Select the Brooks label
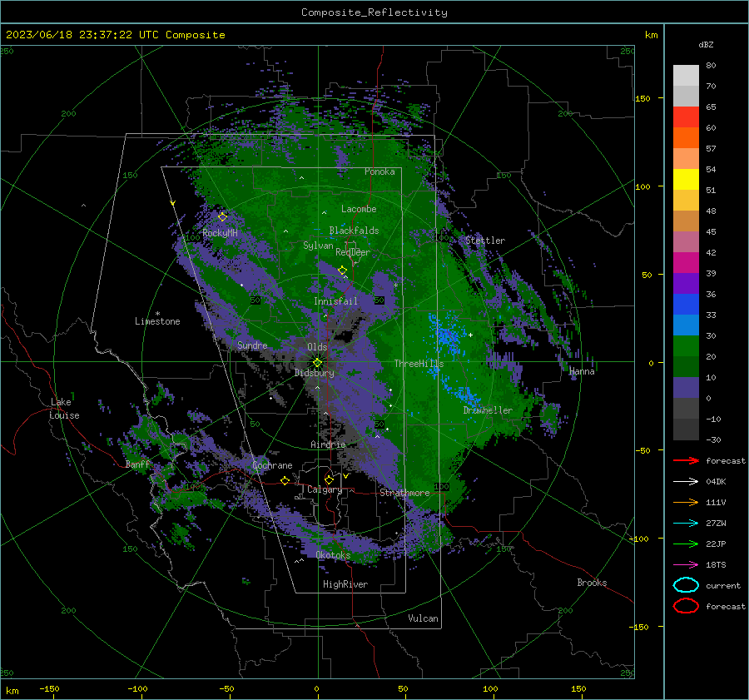This screenshot has width=749, height=700. coord(592,583)
